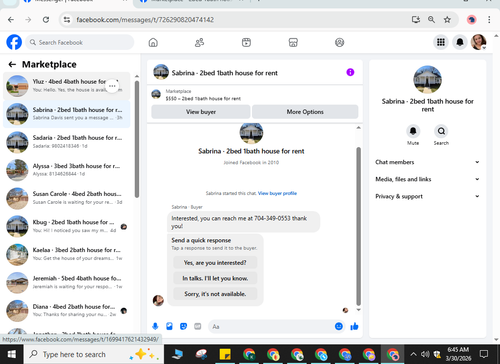Screen dimensions: 500x364
Task: Open the browser zoom magnifier icon
Action: coord(431,20)
